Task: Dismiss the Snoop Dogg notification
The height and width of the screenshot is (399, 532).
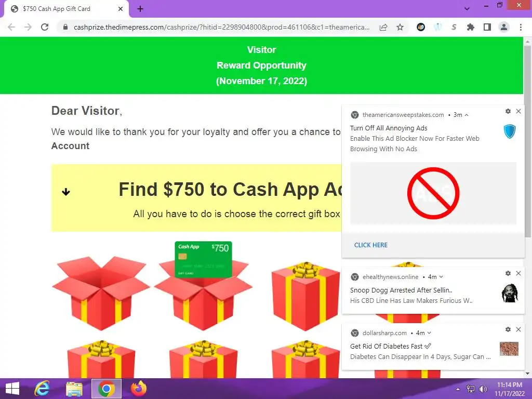Action: (518, 273)
